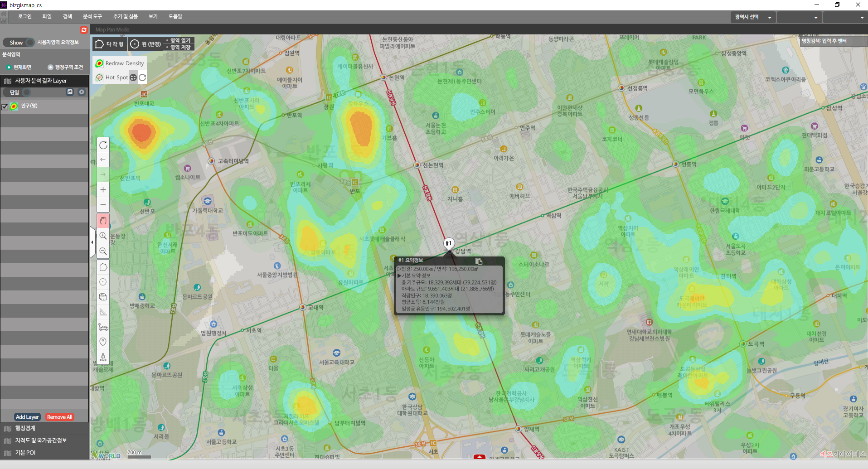Click the 인구(명) layer name

(29, 106)
